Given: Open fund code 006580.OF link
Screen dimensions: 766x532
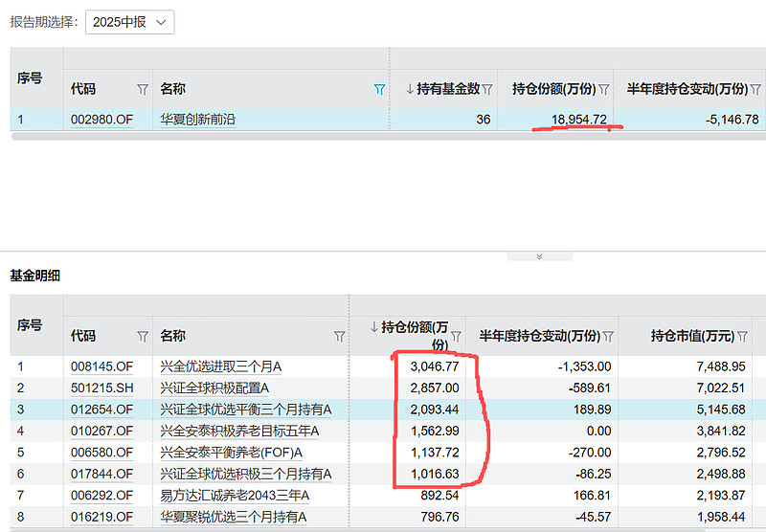Looking at the screenshot, I should pos(101,453).
